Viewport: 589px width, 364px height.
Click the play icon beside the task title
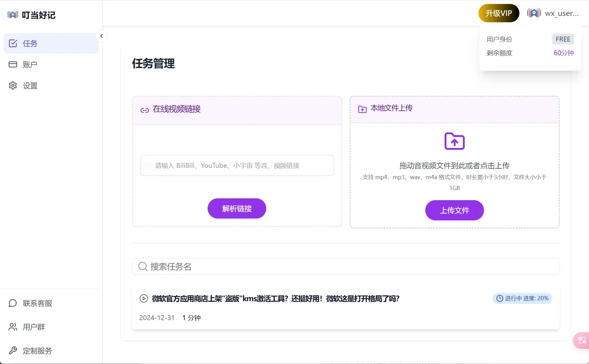coord(144,298)
